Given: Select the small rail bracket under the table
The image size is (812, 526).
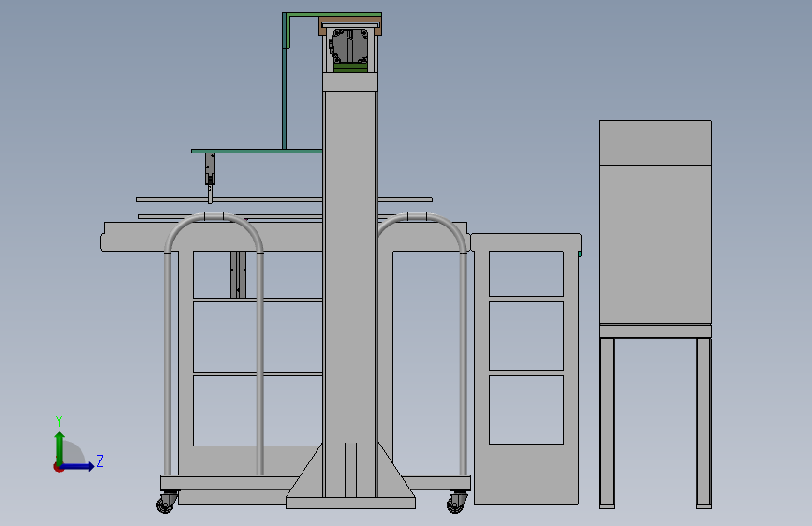Looking at the screenshot, I should pos(238,274).
